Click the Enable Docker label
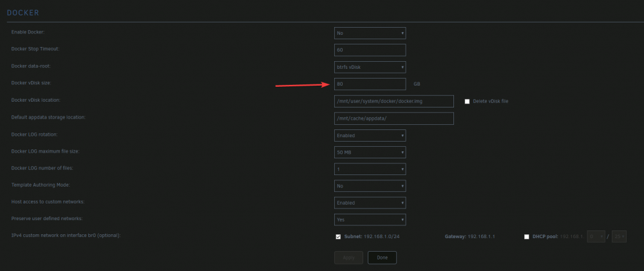Screen dimensions: 644x271 coord(28,32)
